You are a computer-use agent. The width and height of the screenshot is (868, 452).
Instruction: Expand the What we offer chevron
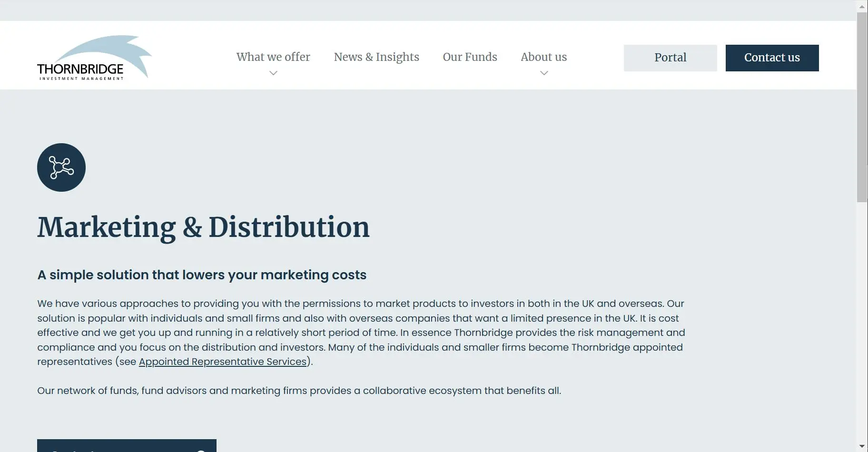273,73
